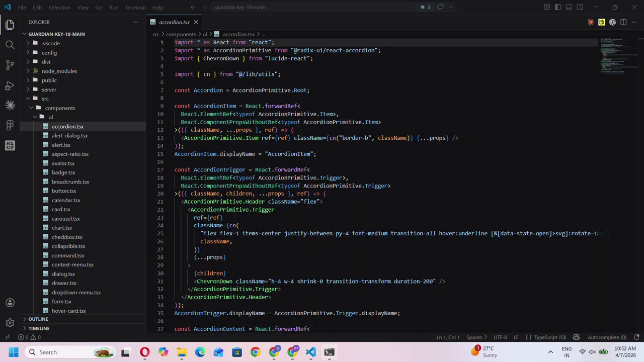Open the File menu
This screenshot has height=362, width=644.
tap(22, 8)
